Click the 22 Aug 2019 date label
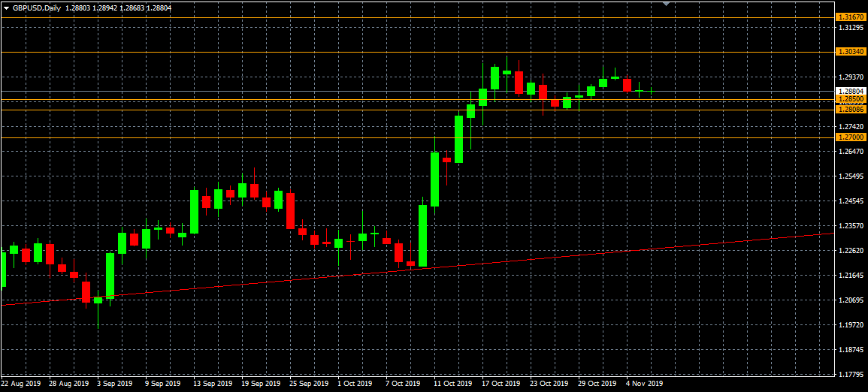Image resolution: width=868 pixels, height=392 pixels. coord(21,384)
